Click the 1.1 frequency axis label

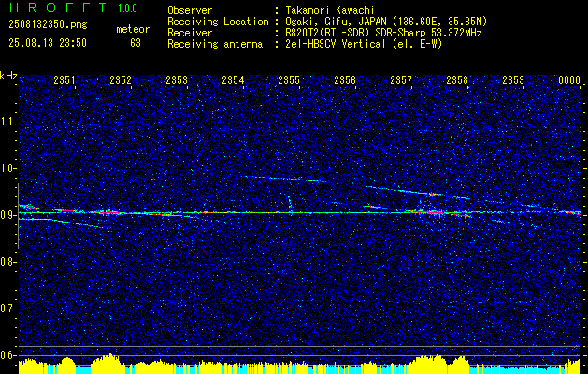tap(7, 122)
